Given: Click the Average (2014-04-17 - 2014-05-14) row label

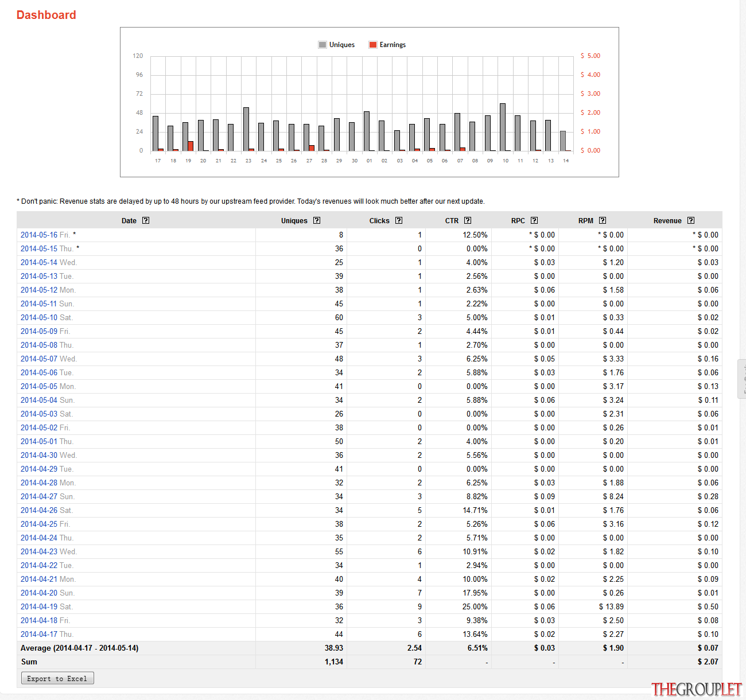Looking at the screenshot, I should coord(79,648).
